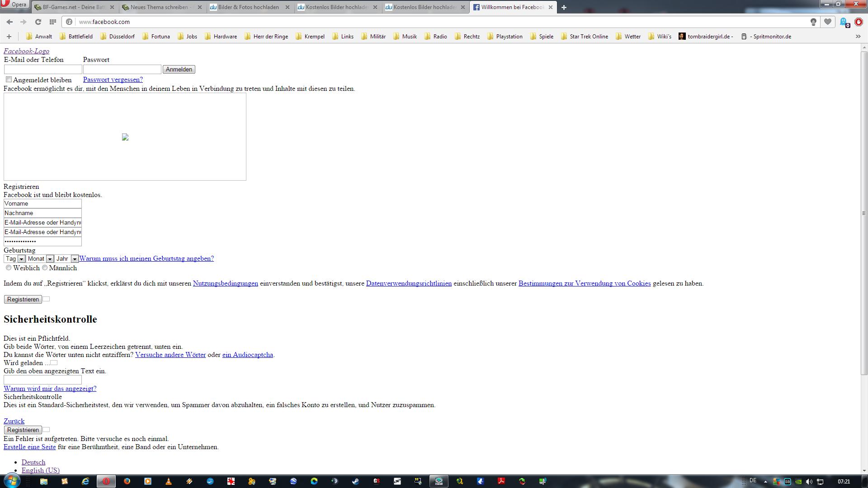Enable Angemeldet bleiben checkbox
Viewport: 868px width, 488px height.
click(9, 80)
